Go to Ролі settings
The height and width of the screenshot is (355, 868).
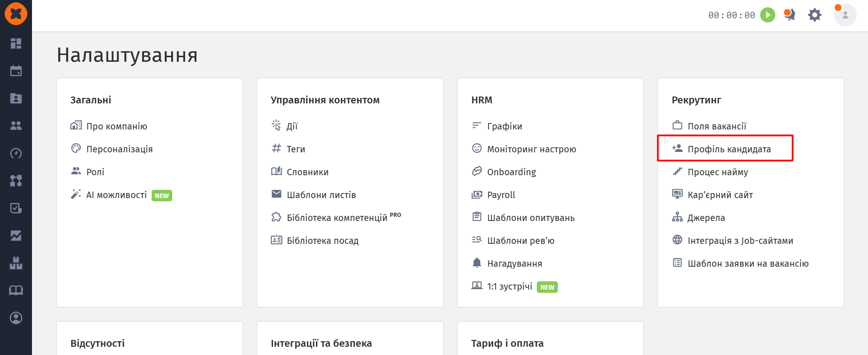[87, 172]
